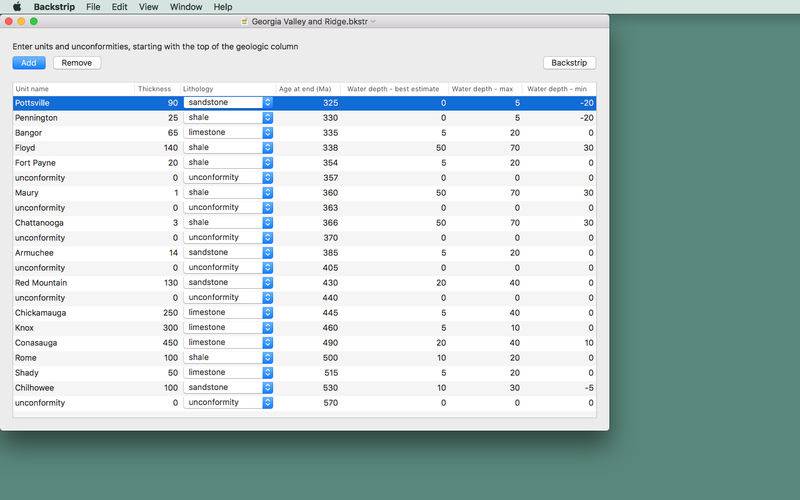Click thickness value 300 for Knox

click(x=170, y=328)
